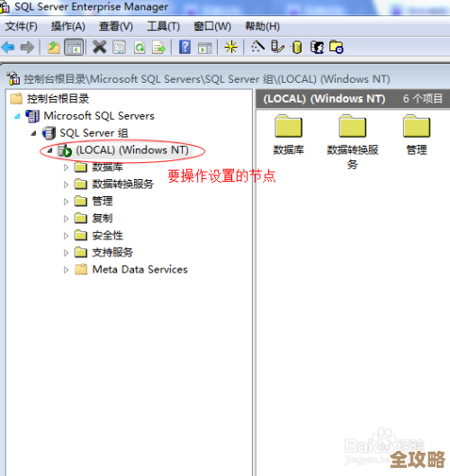450x476 pixels.
Task: Click the Meta Data Services folder icon
Action: coord(81,269)
